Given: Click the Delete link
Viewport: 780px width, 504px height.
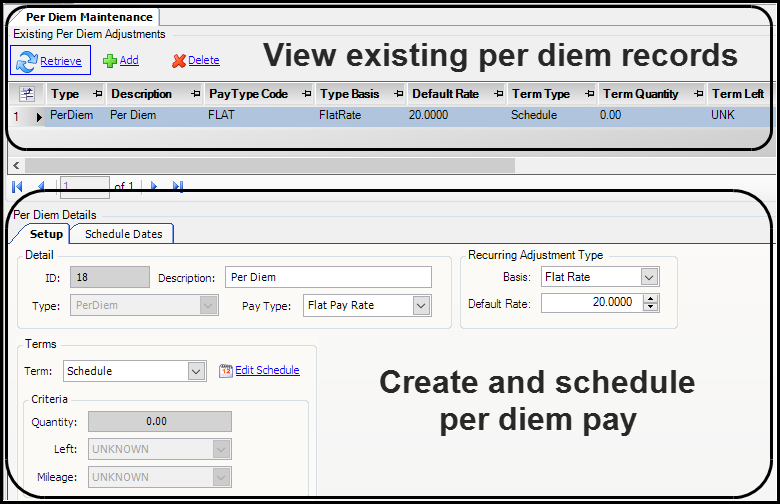Looking at the screenshot, I should (203, 60).
